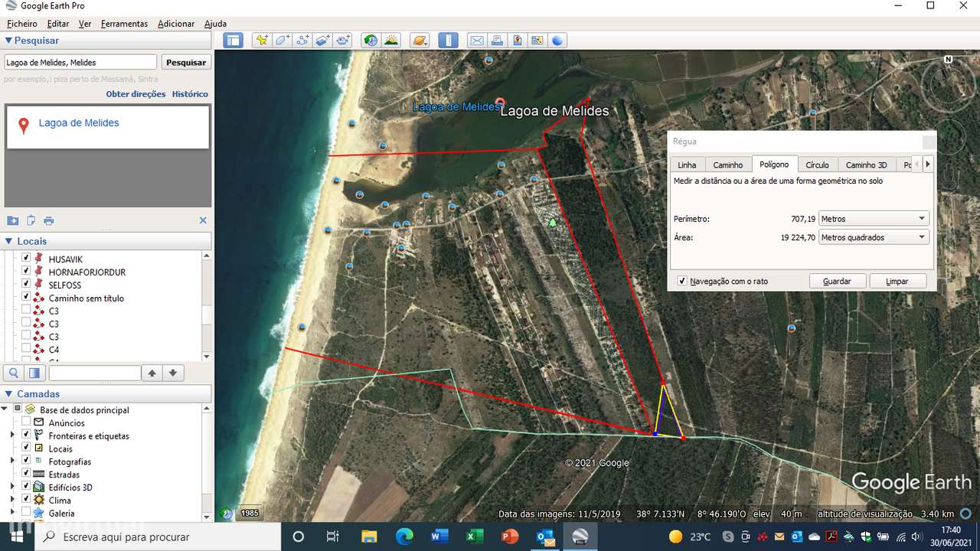Save measurement with Guardar button
Screen dimensions: 980x551
(x=837, y=281)
